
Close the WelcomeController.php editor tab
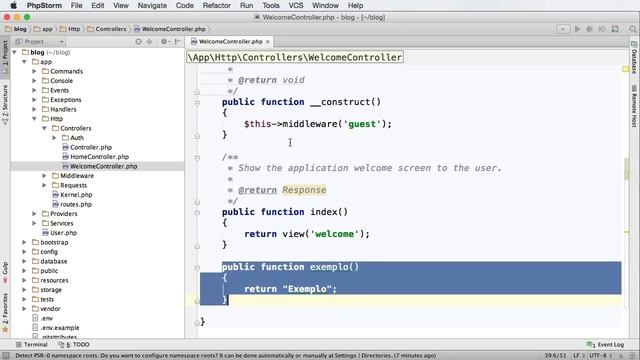tap(268, 42)
